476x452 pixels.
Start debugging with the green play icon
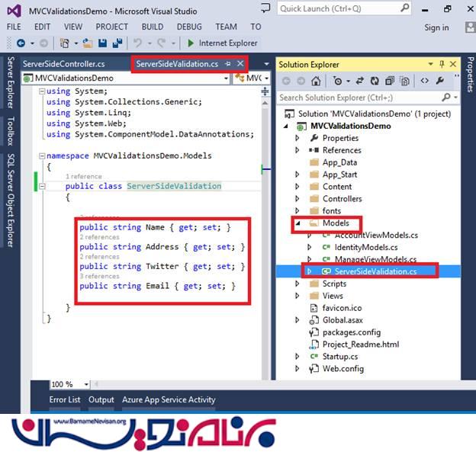coord(190,43)
